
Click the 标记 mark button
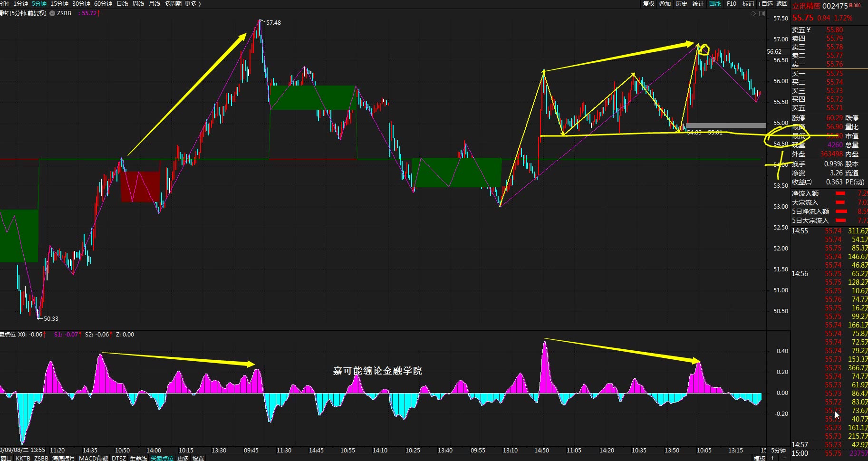coord(748,3)
